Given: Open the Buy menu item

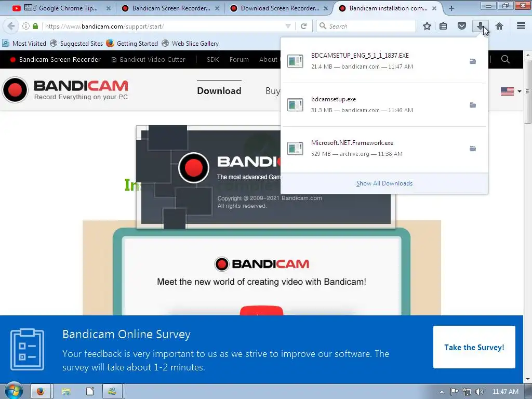Looking at the screenshot, I should pos(273,90).
